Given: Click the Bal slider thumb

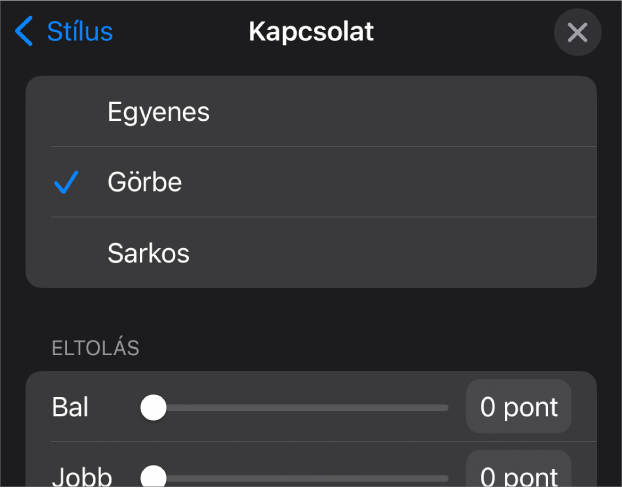Looking at the screenshot, I should pyautogui.click(x=153, y=407).
